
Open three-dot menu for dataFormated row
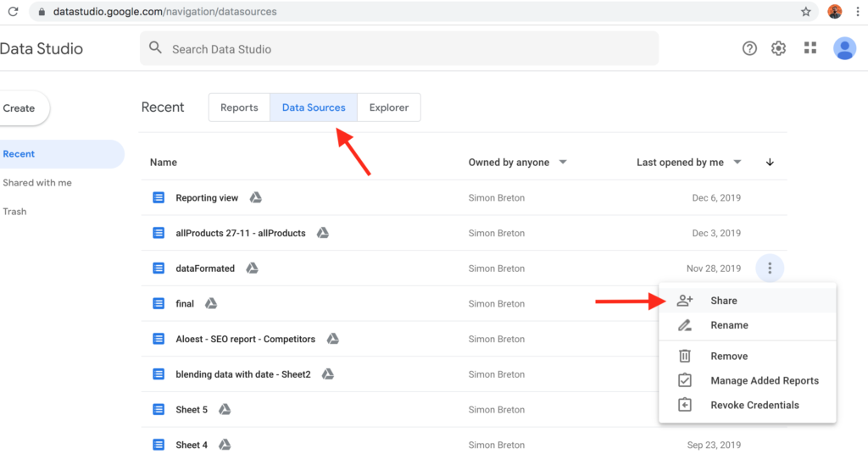(770, 268)
